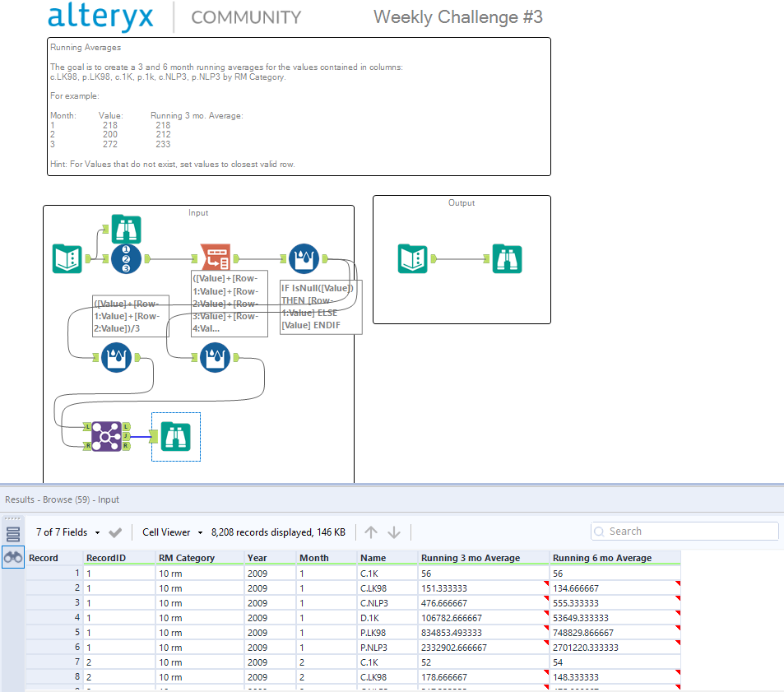Select cell with value 2332902.666667
Image resolution: width=784 pixels, height=692 pixels.
point(484,648)
